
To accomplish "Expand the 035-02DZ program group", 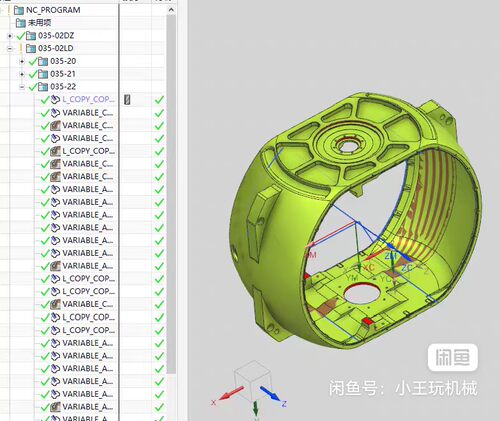I will pyautogui.click(x=10, y=36).
